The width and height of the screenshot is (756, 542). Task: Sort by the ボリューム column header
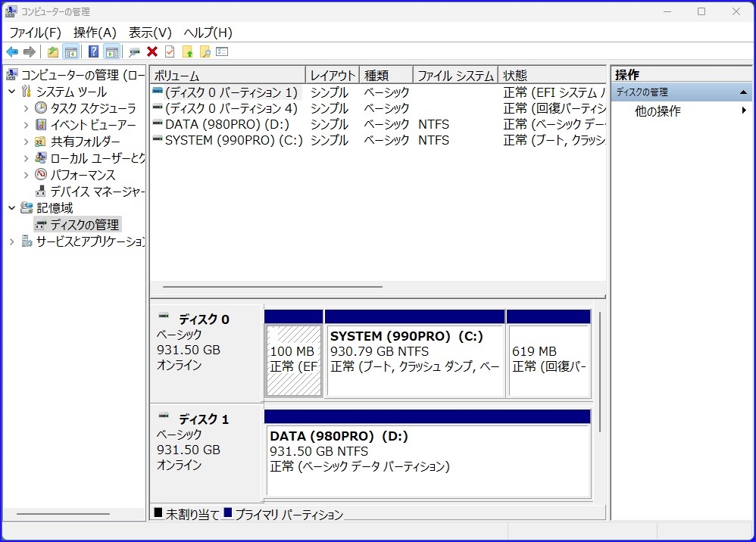click(227, 76)
